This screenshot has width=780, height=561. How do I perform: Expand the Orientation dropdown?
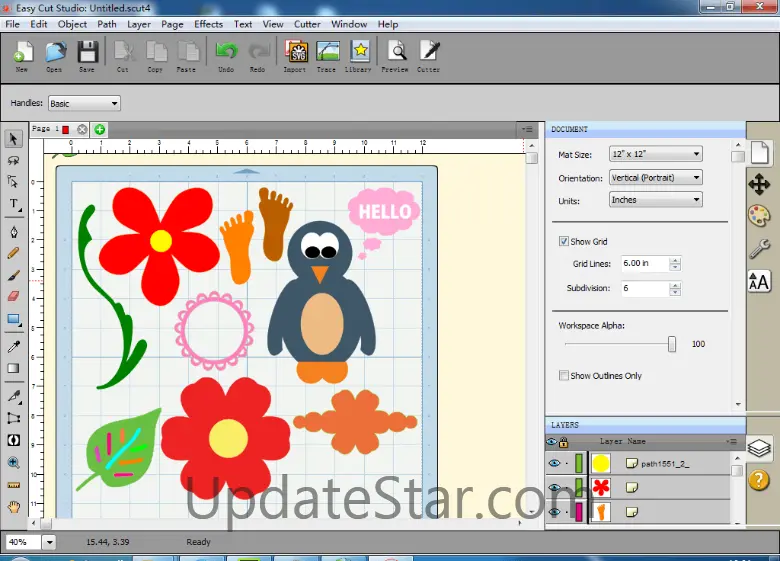[x=655, y=178]
